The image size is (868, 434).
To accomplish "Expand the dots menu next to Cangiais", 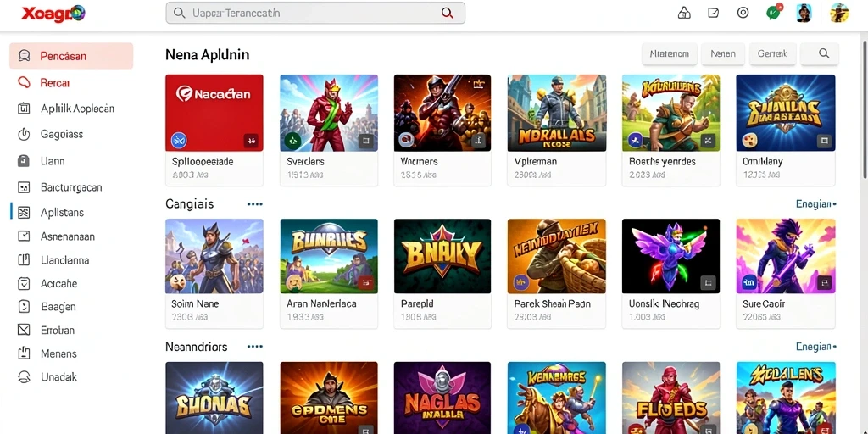I will pyautogui.click(x=254, y=204).
